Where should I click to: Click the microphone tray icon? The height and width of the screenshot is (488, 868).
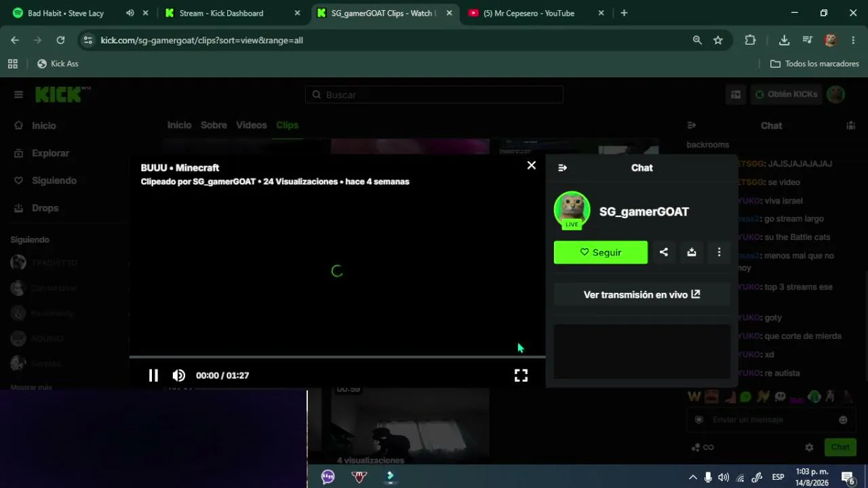pyautogui.click(x=708, y=477)
